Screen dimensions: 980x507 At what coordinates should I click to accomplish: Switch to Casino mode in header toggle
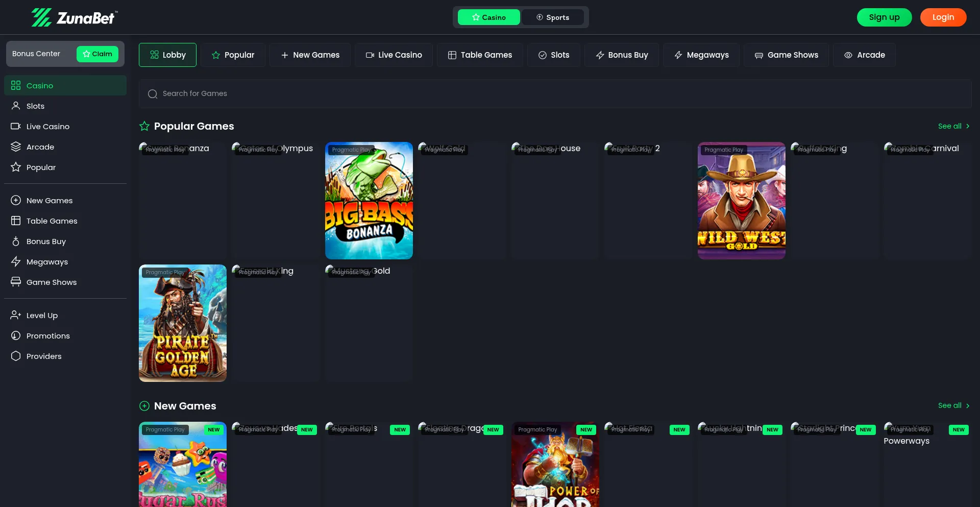coord(489,17)
